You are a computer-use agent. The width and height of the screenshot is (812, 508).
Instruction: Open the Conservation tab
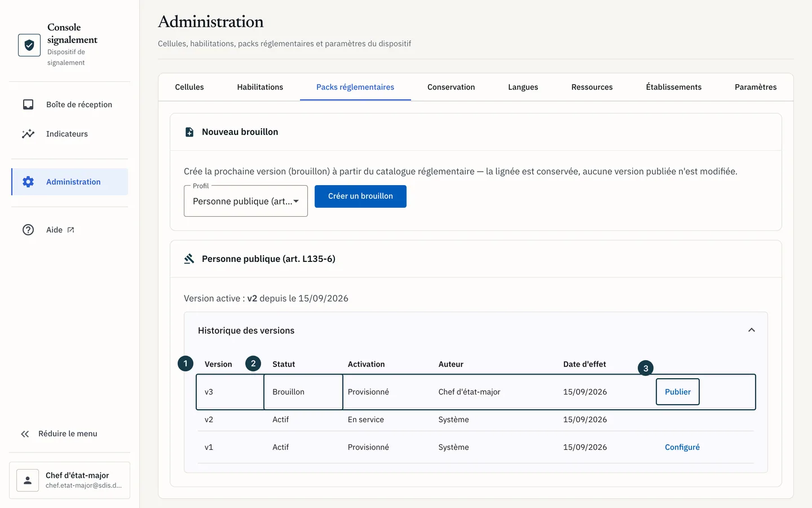(x=451, y=87)
